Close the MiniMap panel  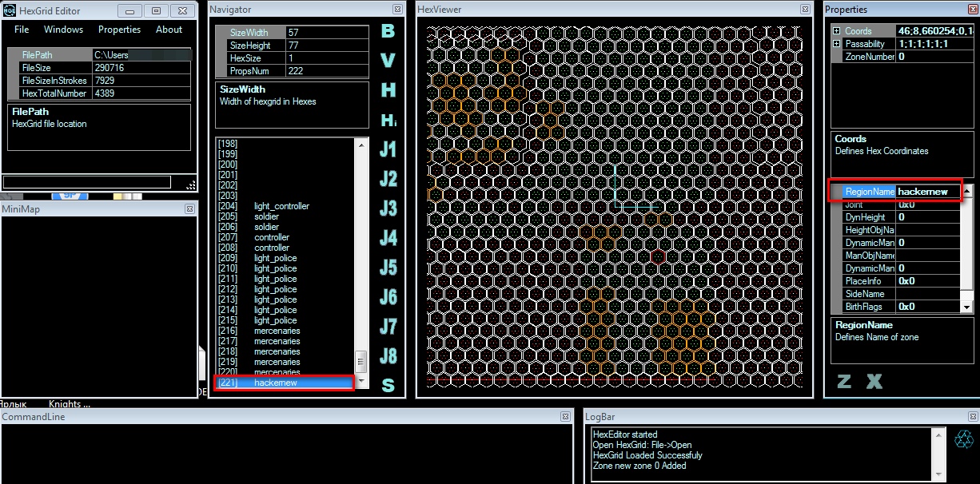pyautogui.click(x=189, y=209)
